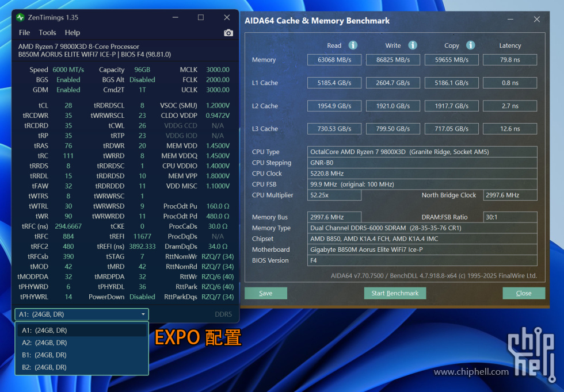
Task: Click the Chipset AMD B850 field
Action: pyautogui.click(x=422, y=239)
